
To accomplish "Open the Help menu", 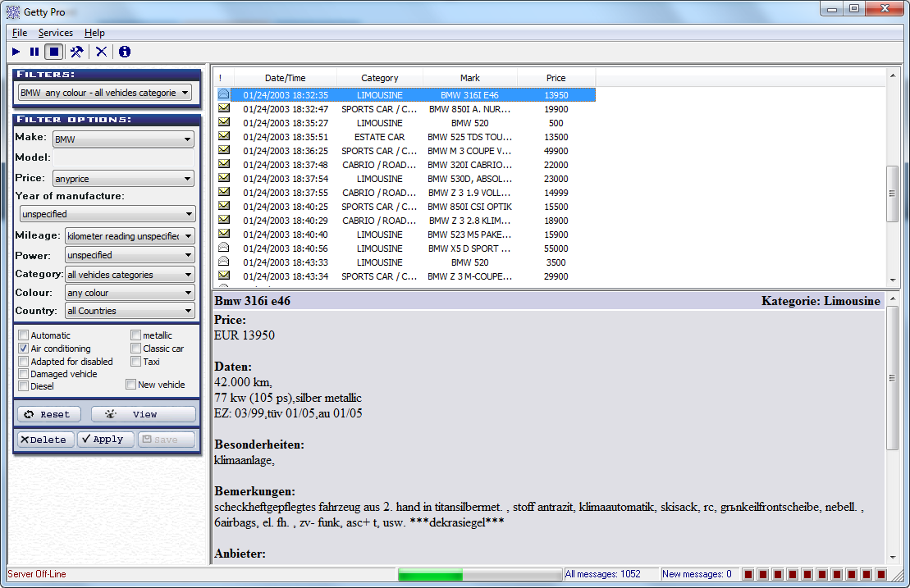I will click(94, 33).
